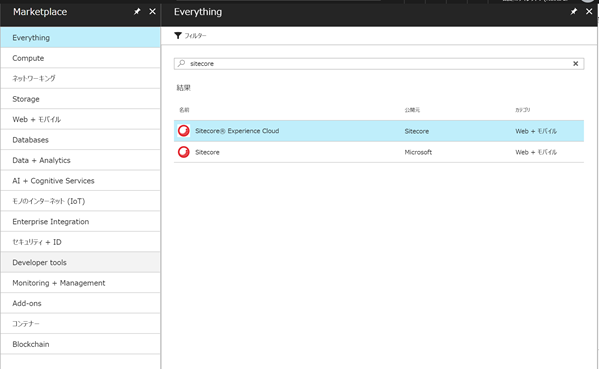Click the filter funnel icon
The image size is (599, 369).
pos(178,36)
